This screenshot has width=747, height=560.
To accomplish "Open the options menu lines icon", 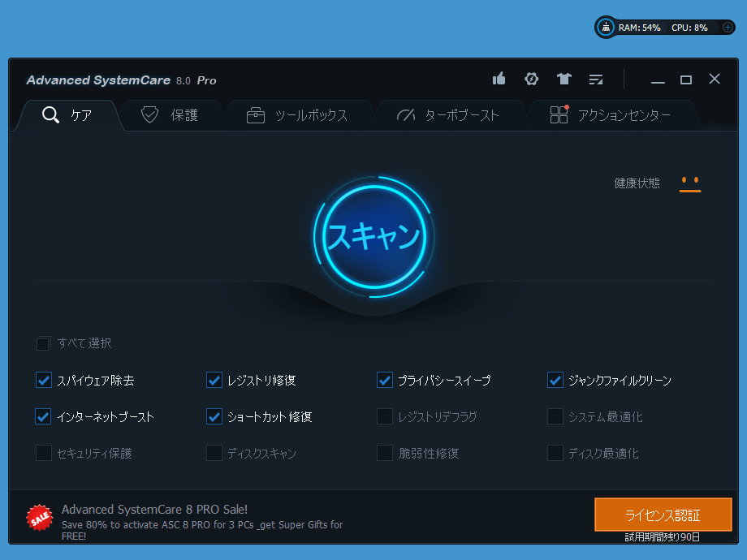I will click(595, 80).
